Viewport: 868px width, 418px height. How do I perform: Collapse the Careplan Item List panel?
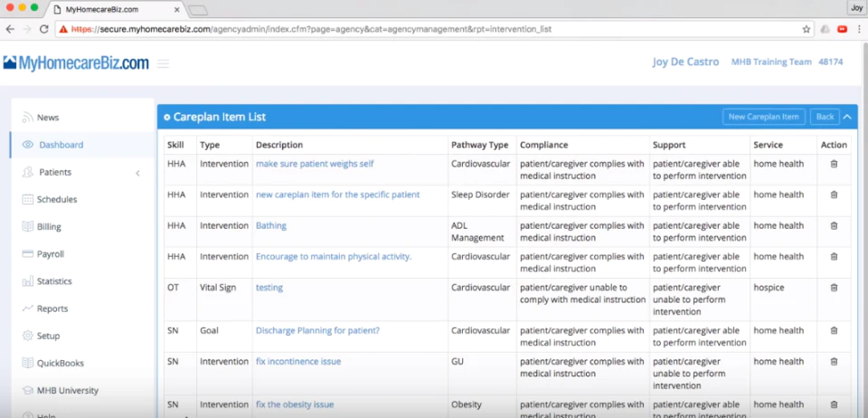click(847, 117)
